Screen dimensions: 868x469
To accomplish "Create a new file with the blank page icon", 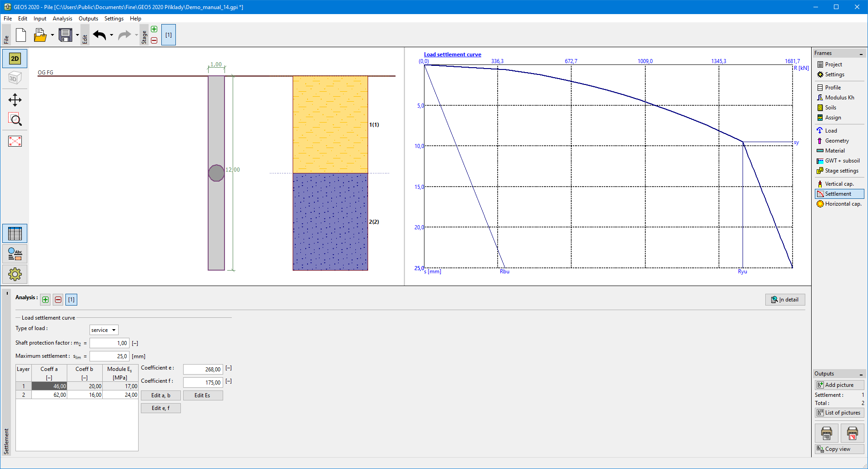I will 21,35.
